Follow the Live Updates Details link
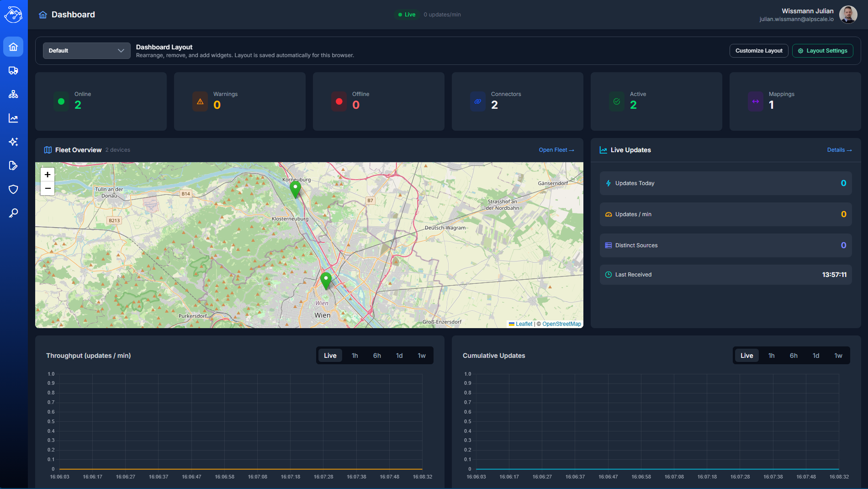Image resolution: width=868 pixels, height=489 pixels. pyautogui.click(x=840, y=150)
